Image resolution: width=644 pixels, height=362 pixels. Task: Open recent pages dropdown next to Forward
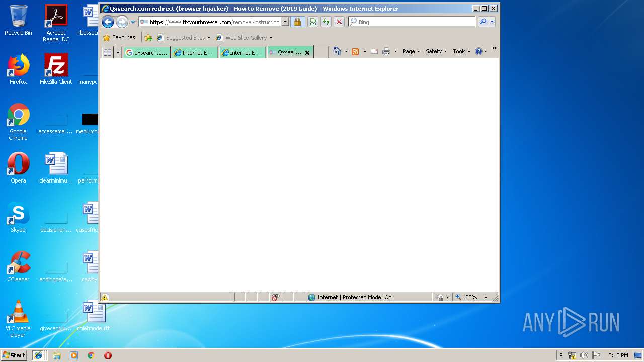click(x=133, y=22)
